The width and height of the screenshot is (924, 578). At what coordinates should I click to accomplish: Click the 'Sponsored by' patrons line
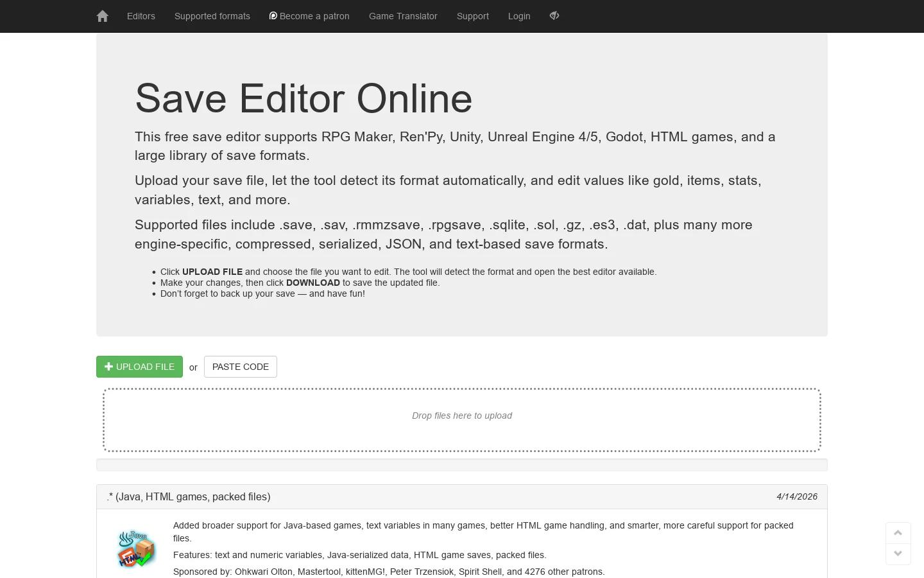[389, 572]
